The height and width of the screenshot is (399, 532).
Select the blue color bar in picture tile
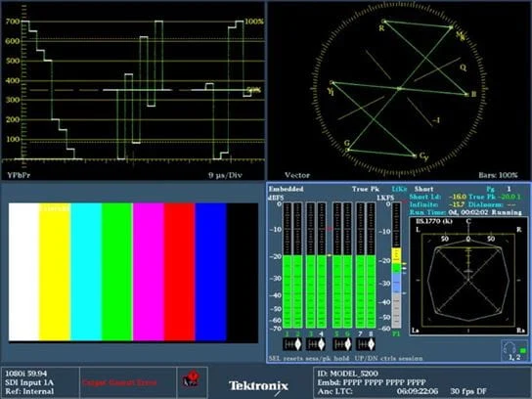coord(210,272)
